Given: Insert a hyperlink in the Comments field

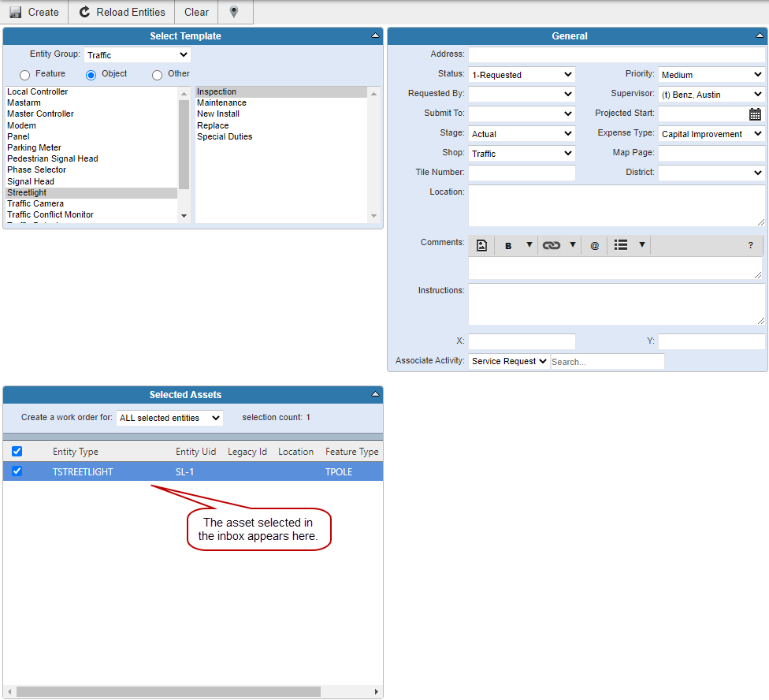Looking at the screenshot, I should click(x=552, y=245).
